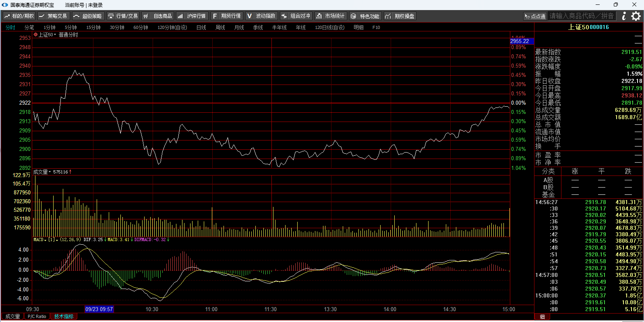
Task: Switch to the 半年线 half-year chart
Action: click(x=280, y=27)
